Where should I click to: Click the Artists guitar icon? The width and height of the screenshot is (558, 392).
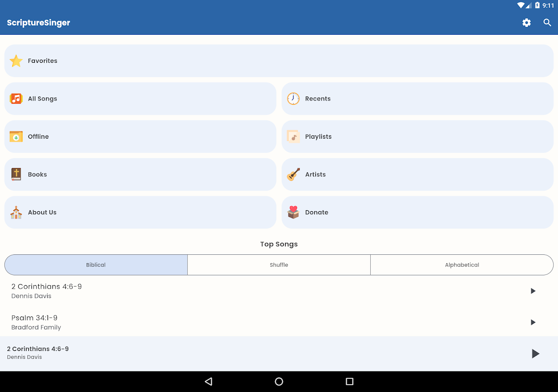[293, 174]
